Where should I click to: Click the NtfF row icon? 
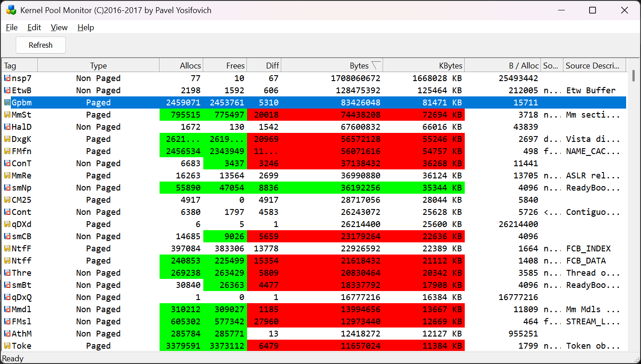click(7, 249)
